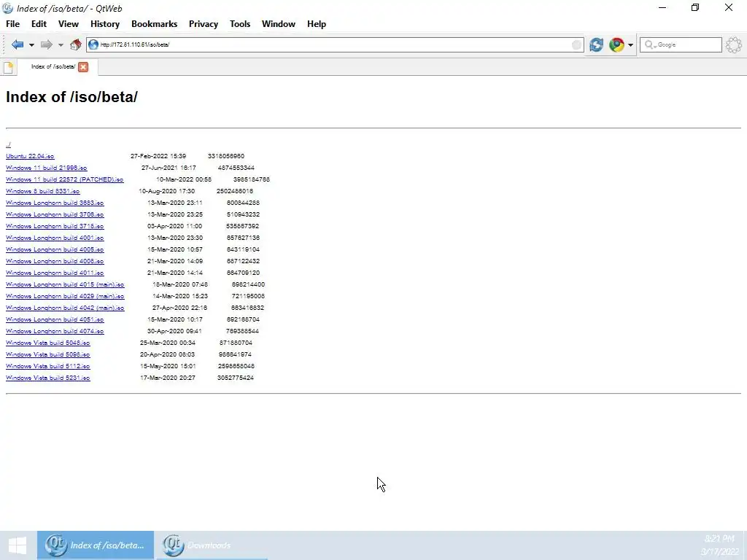Click the Forward arrow icon
Viewport: 747px width, 560px height.
click(x=46, y=44)
